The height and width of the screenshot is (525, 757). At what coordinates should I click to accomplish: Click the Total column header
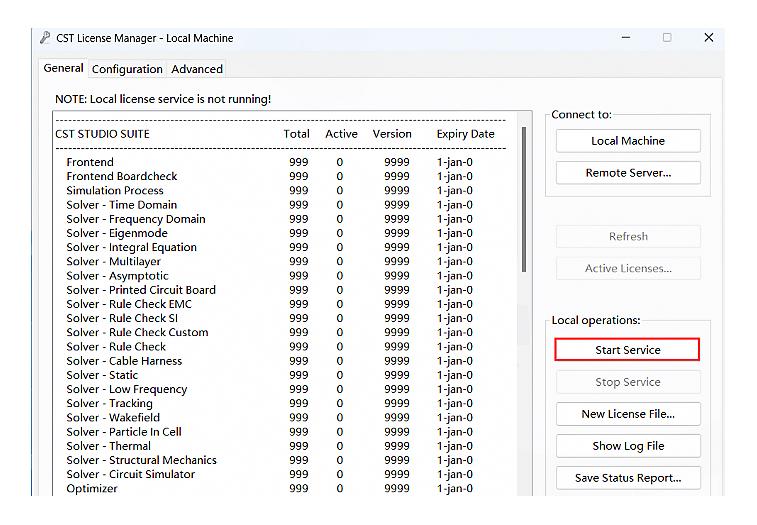(296, 134)
